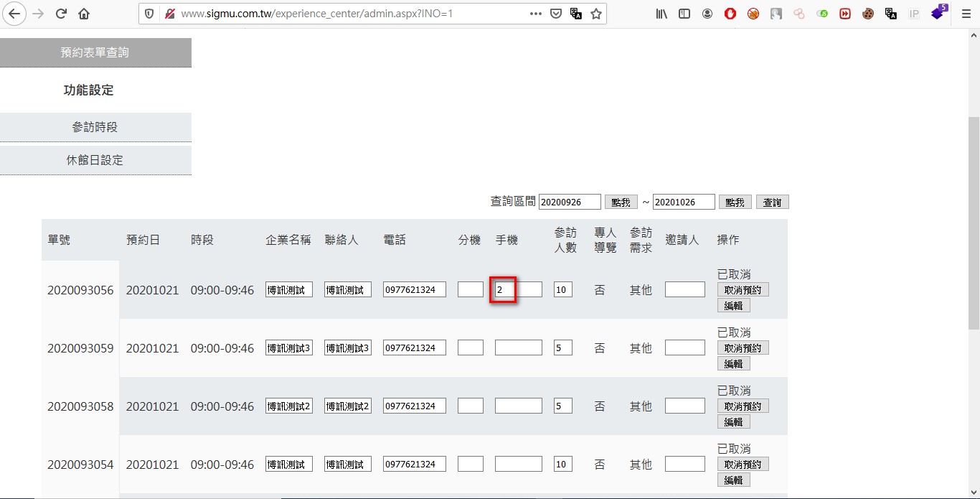Click 編輯 for order 2020093056
Screen dimensions: 980x499
coord(734,305)
